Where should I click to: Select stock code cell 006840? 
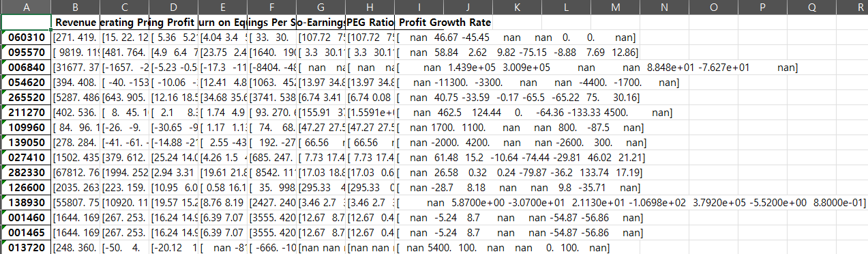[26, 67]
